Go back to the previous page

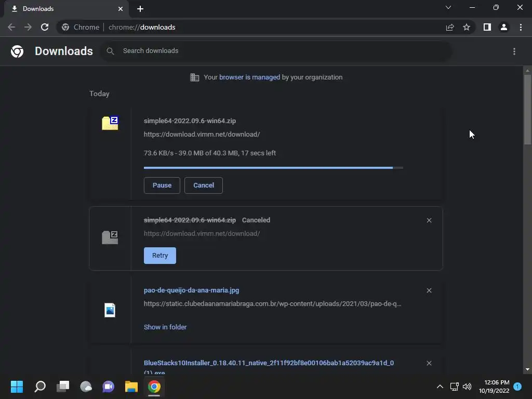11,27
